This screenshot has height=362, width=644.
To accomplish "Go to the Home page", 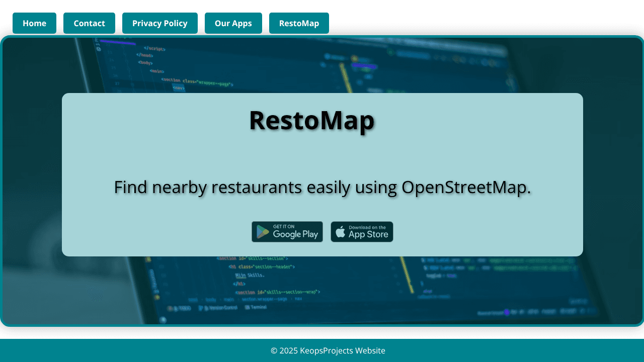I will pos(34,23).
